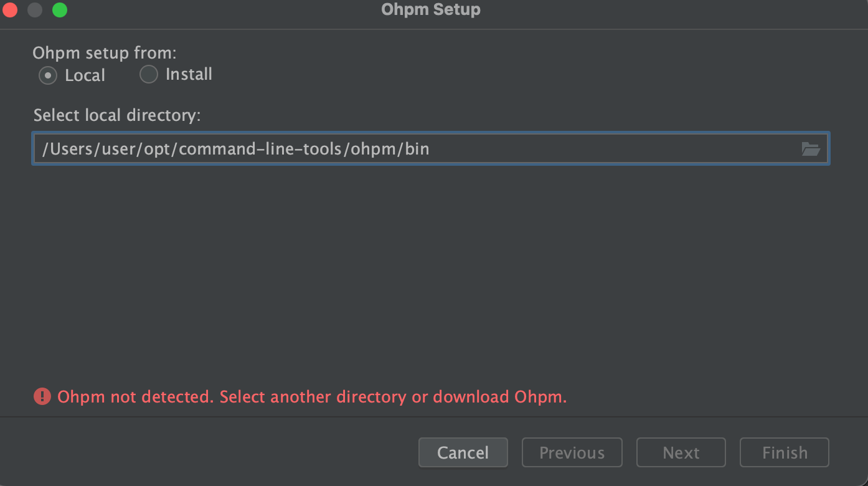The height and width of the screenshot is (486, 868).
Task: Click the 'Ohpm setup from:' label
Action: click(105, 53)
